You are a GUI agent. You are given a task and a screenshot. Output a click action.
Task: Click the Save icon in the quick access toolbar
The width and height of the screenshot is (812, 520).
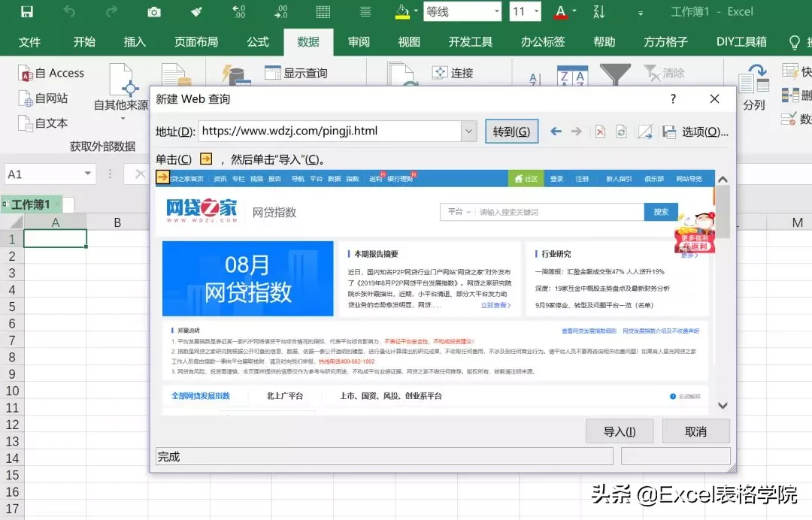point(27,12)
